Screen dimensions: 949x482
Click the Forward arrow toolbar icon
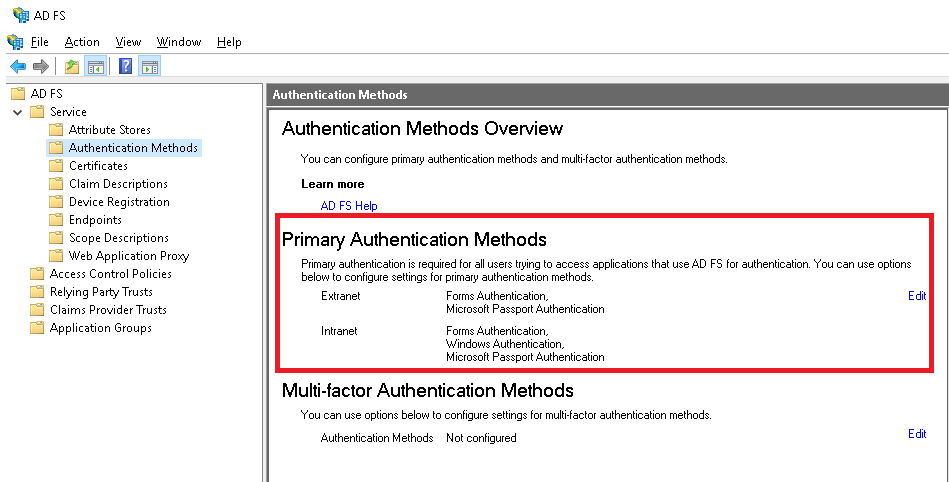tap(41, 67)
